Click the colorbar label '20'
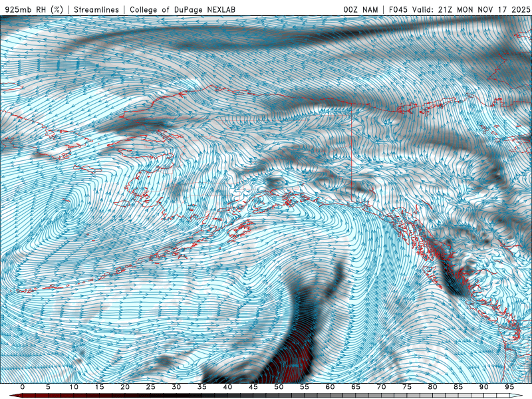The height and width of the screenshot is (399, 532). 125,387
